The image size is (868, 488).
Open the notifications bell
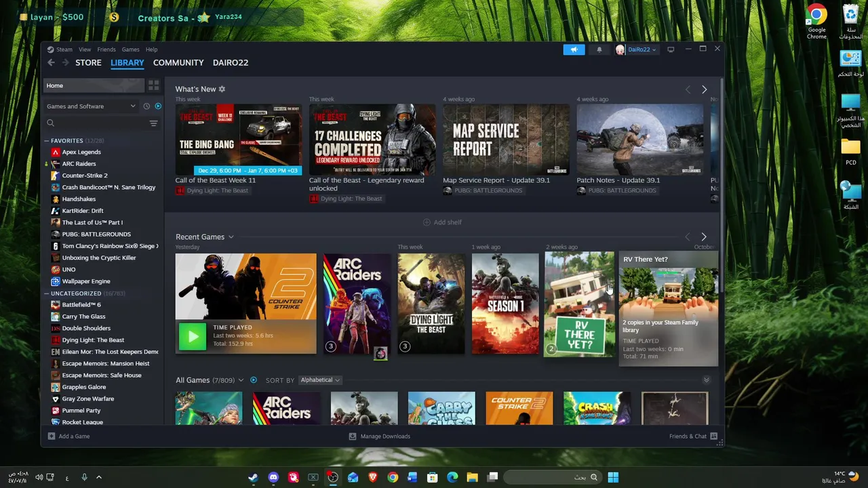coord(599,49)
